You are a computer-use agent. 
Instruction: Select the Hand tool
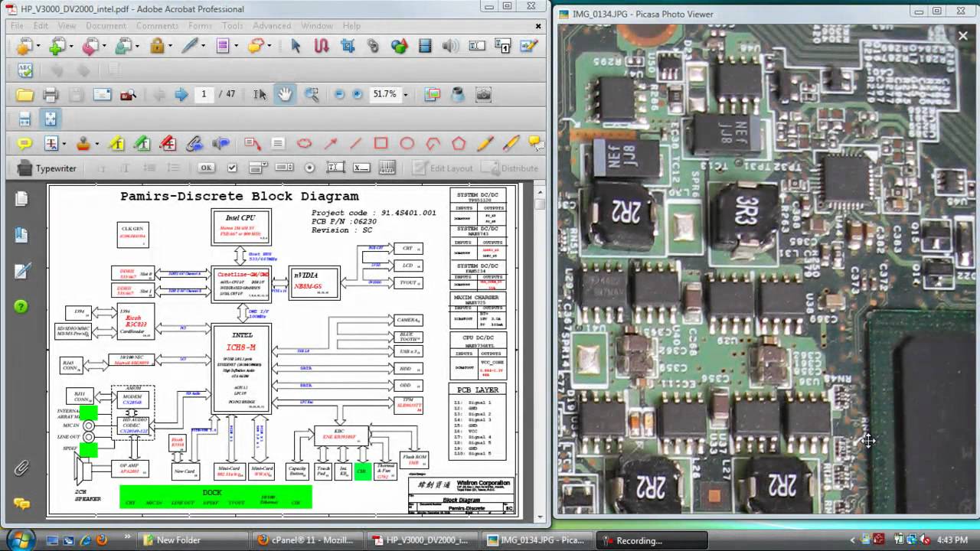click(x=285, y=94)
